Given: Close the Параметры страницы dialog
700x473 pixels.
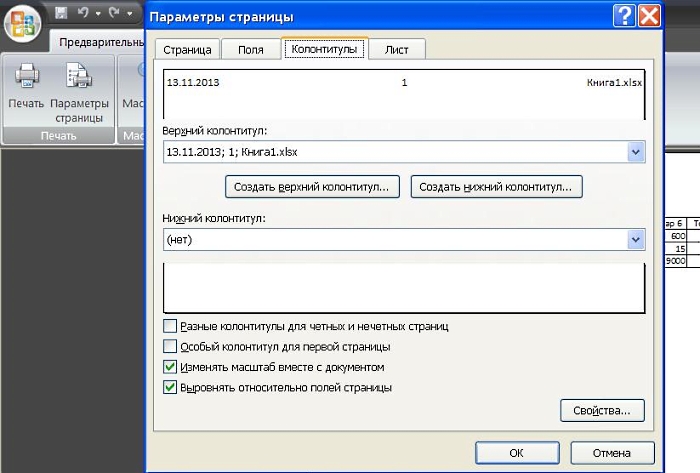Looking at the screenshot, I should tap(649, 15).
